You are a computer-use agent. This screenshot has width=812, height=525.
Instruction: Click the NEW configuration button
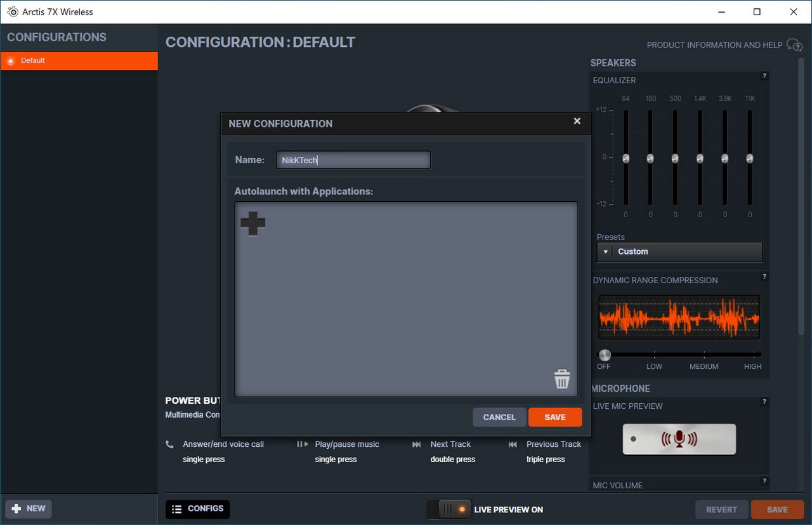click(29, 509)
